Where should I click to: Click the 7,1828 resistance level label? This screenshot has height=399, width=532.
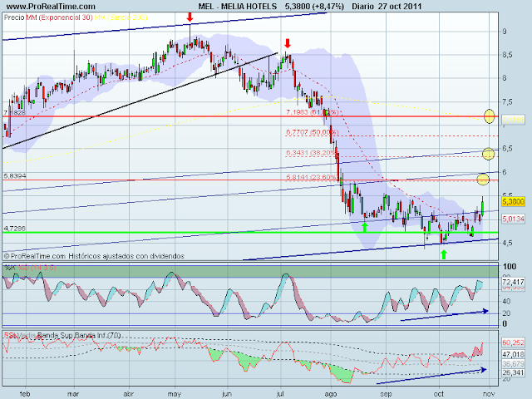tap(15, 113)
